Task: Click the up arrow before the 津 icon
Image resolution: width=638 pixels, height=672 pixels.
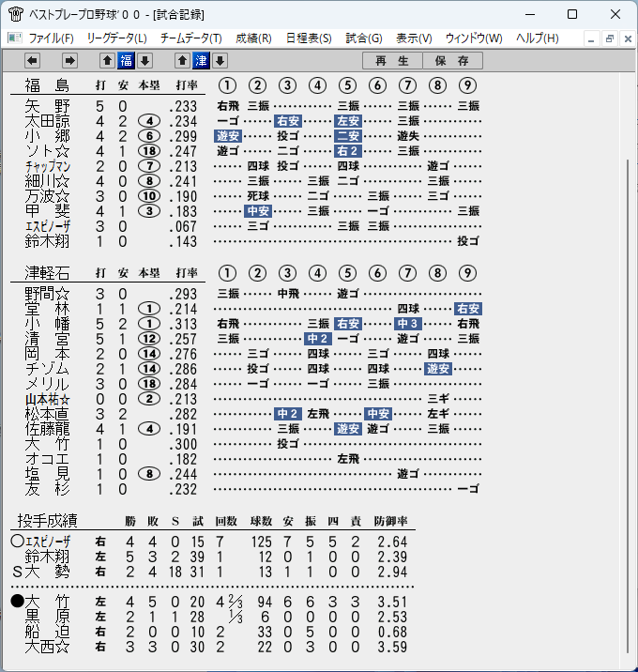Action: [x=182, y=61]
